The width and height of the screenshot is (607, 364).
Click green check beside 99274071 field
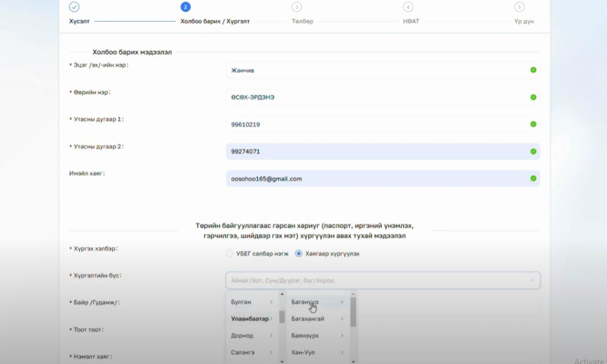[x=534, y=151]
